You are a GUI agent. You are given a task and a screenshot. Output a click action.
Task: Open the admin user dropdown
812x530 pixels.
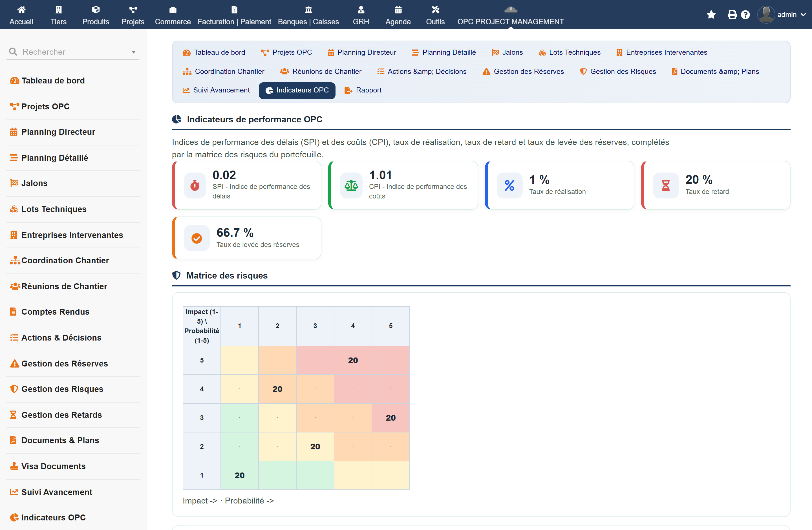click(x=782, y=15)
